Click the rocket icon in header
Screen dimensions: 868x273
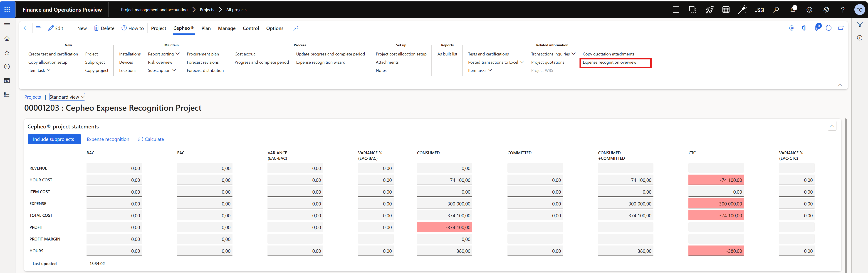(x=709, y=10)
